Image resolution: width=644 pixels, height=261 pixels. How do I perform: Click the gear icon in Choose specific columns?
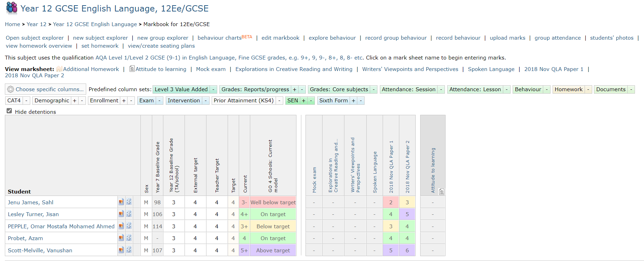tap(11, 89)
